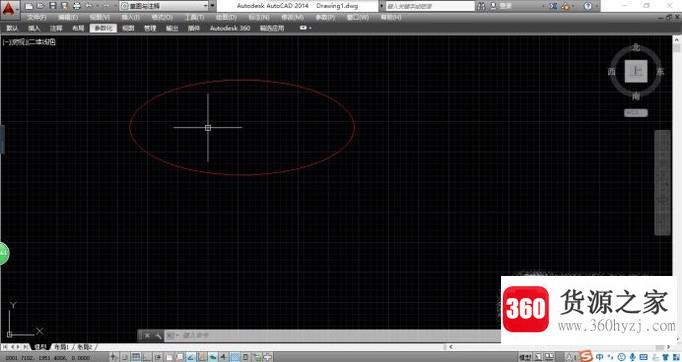Viewport: 682px width, 362px height.
Task: Toggle Object Snap in status bar
Action: [169, 357]
